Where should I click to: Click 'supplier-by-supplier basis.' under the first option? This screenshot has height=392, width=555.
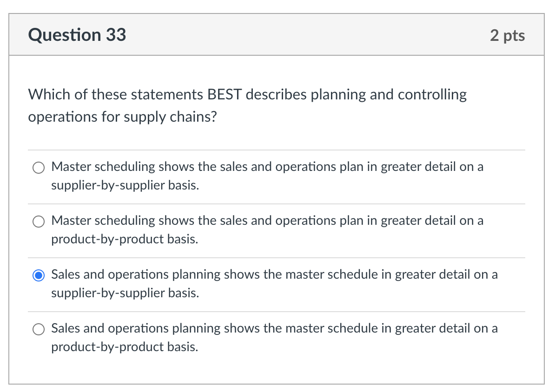click(125, 185)
